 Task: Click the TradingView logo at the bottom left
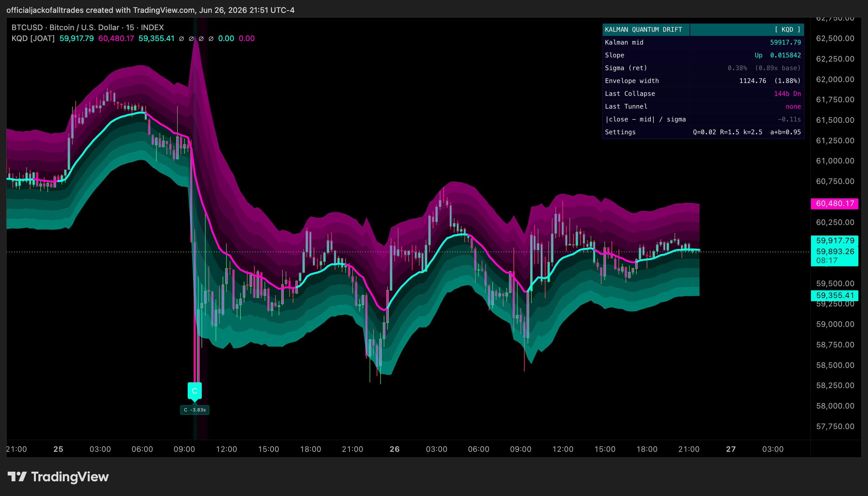coord(58,476)
